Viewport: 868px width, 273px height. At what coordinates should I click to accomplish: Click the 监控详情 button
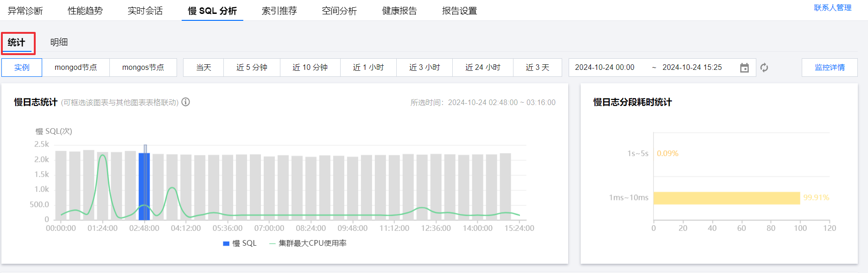coord(830,68)
